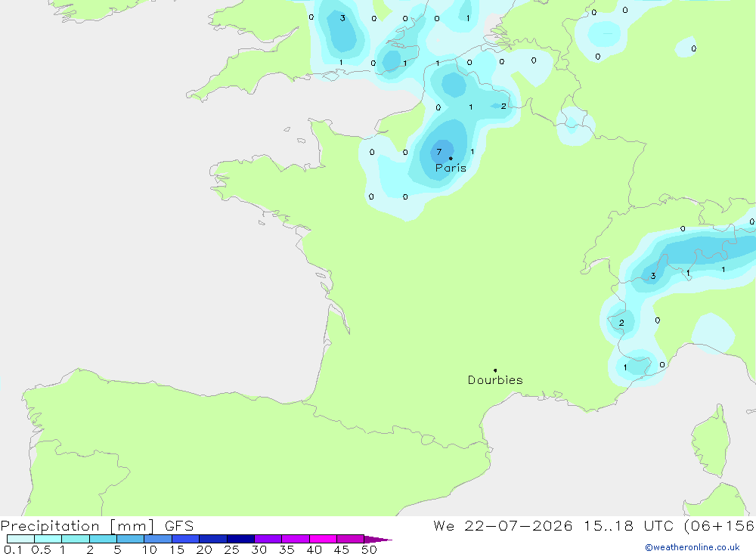Click the 'We' weekday label
Image resolution: width=756 pixels, height=554 pixels.
(x=444, y=526)
